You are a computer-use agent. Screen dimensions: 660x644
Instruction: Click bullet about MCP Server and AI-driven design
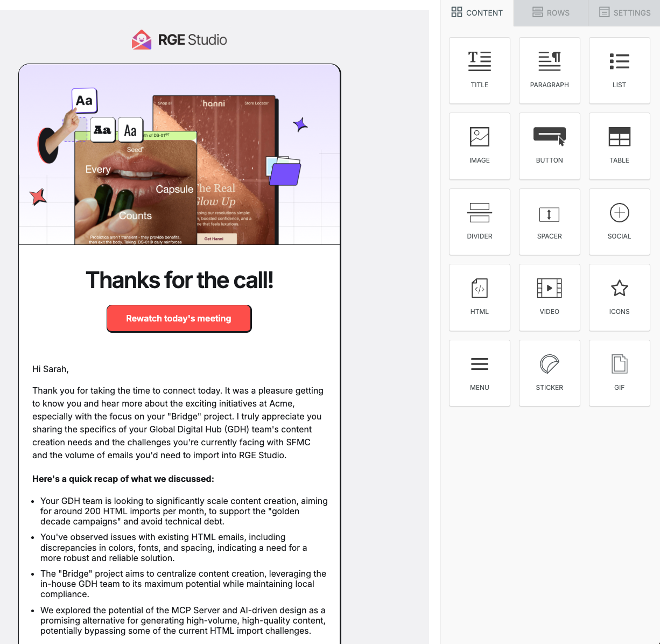tap(183, 620)
